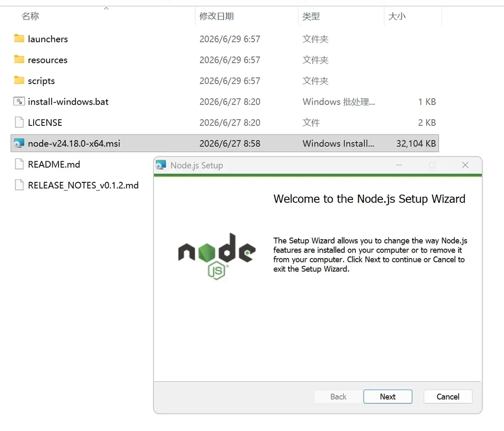Click the 2 KB size cell
The image size is (504, 431).
coord(427,122)
